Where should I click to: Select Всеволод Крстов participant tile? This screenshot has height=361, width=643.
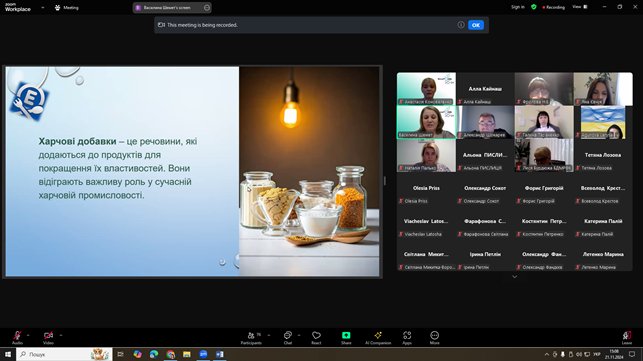click(603, 188)
